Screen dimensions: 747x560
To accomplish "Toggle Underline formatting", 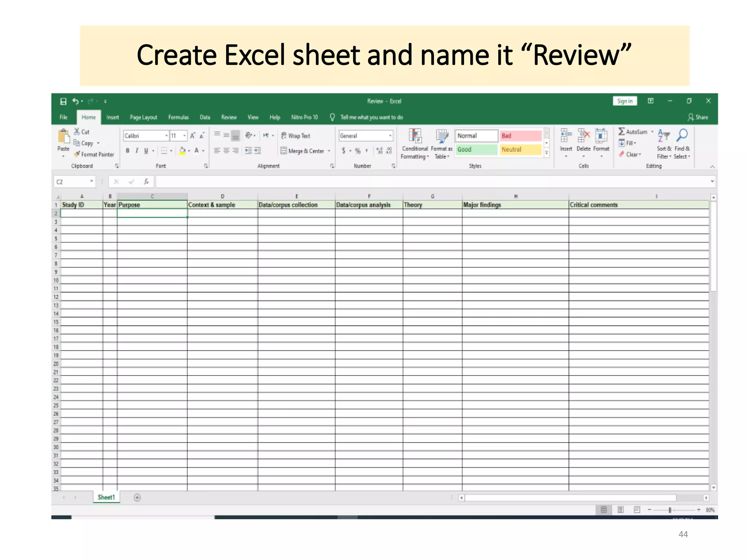I will pyautogui.click(x=146, y=151).
